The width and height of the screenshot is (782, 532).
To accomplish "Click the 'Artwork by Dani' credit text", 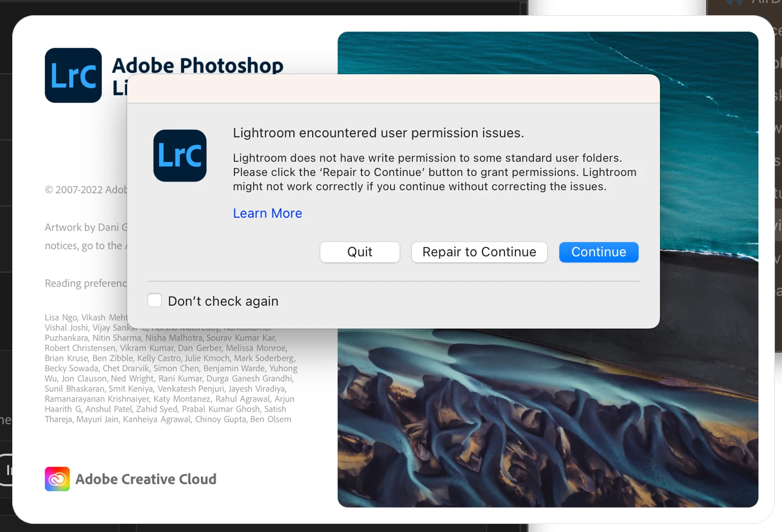I will click(86, 227).
